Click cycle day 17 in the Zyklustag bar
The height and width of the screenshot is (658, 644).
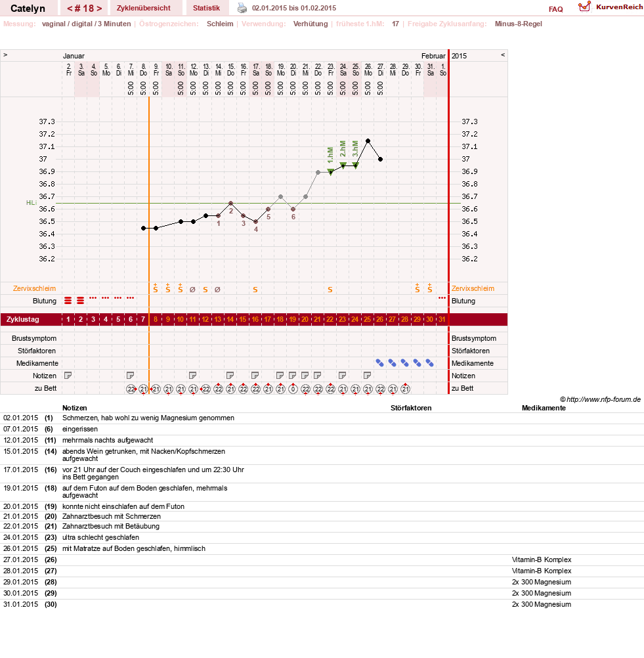coord(268,319)
